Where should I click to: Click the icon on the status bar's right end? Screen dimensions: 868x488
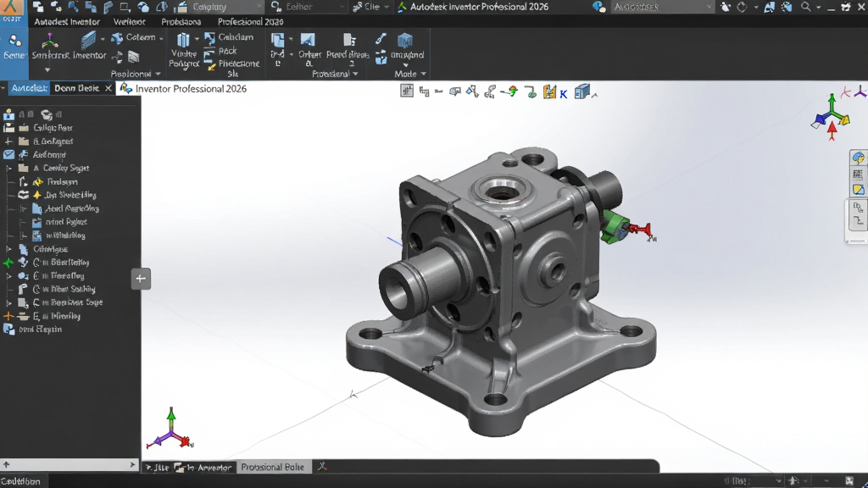849,481
